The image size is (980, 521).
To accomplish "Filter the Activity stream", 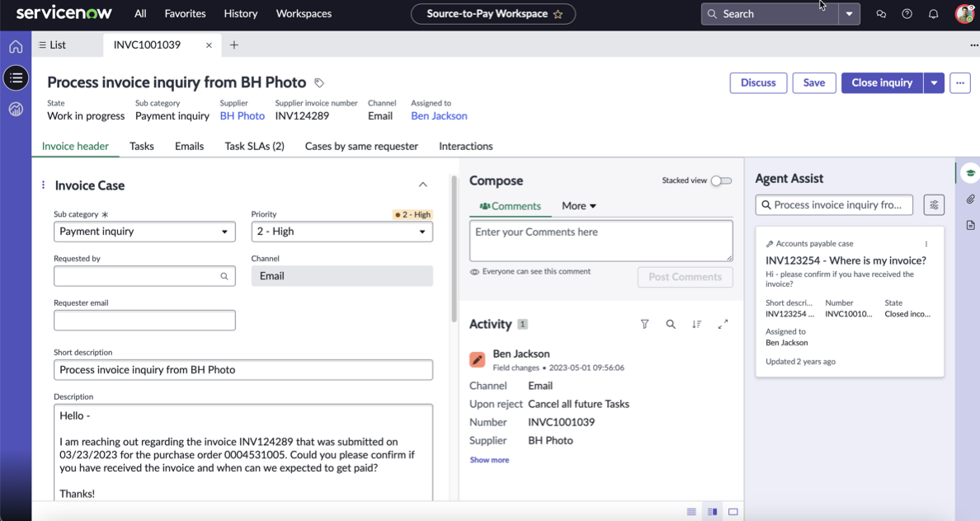I will coord(644,324).
